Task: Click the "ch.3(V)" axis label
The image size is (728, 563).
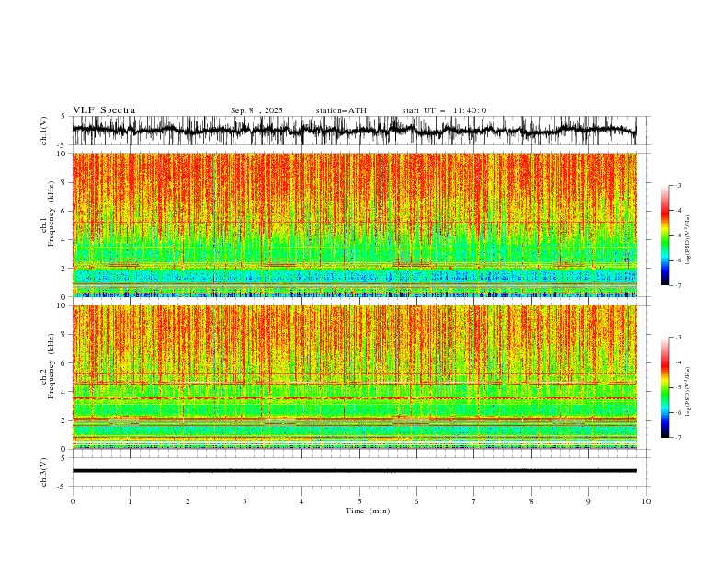Action: (44, 472)
